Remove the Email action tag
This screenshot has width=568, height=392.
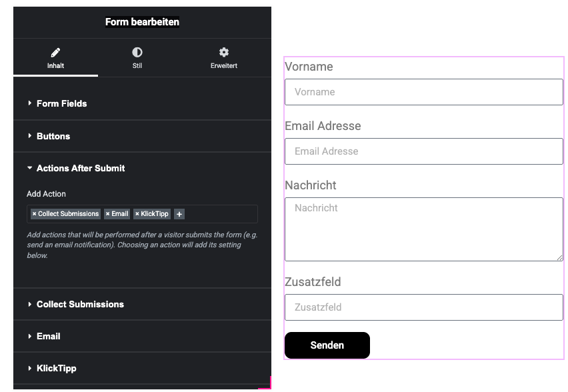(107, 214)
